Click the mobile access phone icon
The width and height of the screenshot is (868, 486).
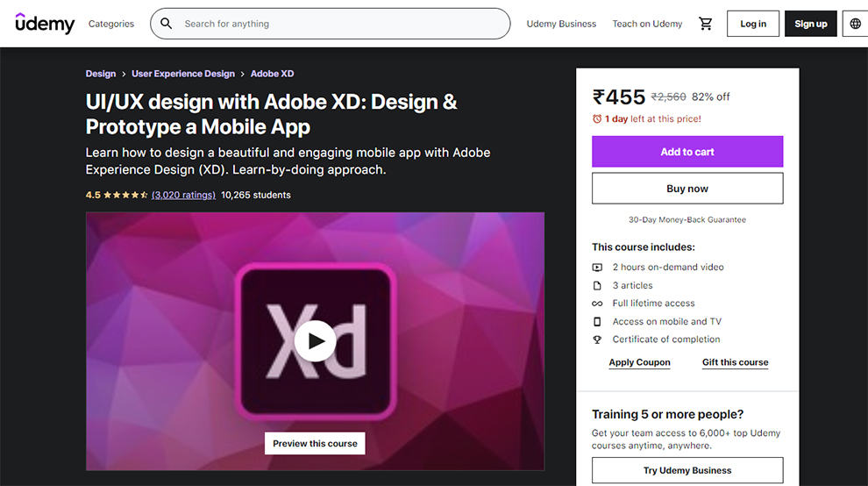pyautogui.click(x=597, y=321)
